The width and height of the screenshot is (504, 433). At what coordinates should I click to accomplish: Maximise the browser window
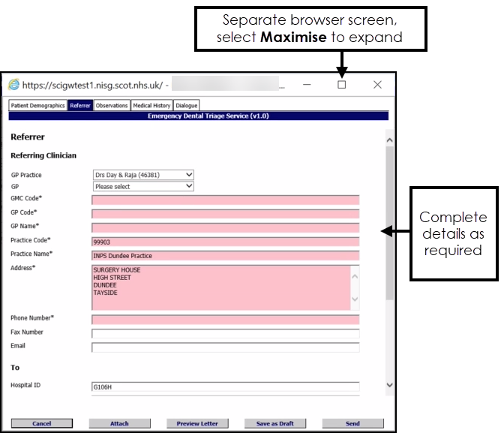[342, 85]
